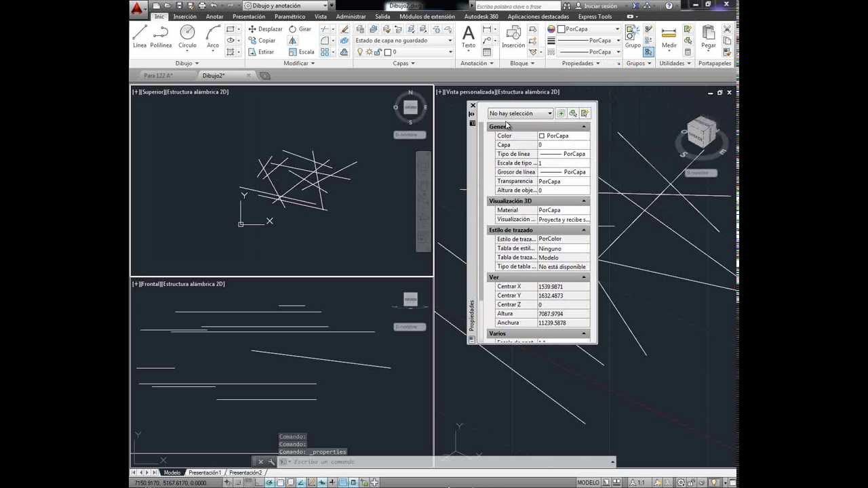Toggle the layer freeze sun icon in Capas
The height and width of the screenshot is (488, 868).
point(370,52)
